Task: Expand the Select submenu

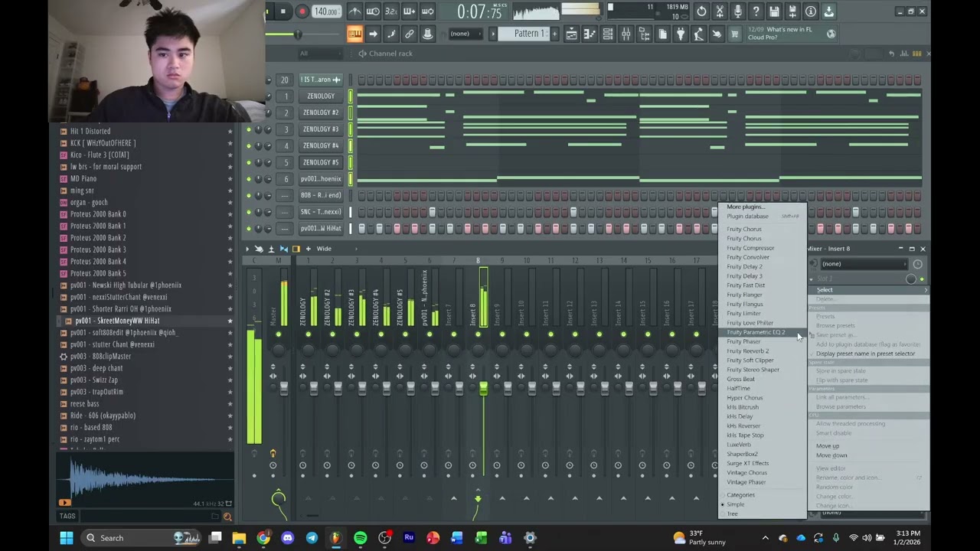Action: 870,290
